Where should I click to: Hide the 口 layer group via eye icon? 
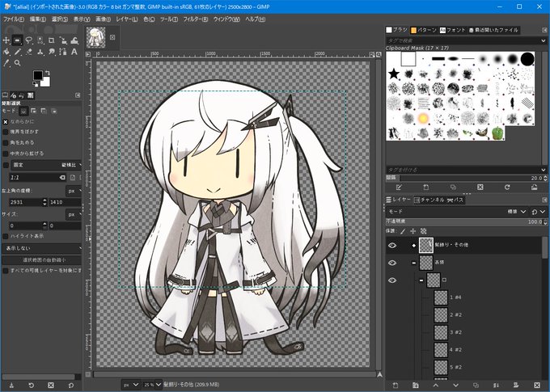pyautogui.click(x=392, y=280)
